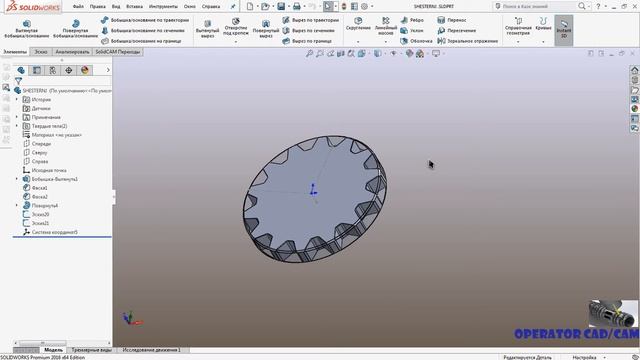The width and height of the screenshot is (640, 360).
Task: Choose Бобышка/основание по сечениям
Action: [143, 30]
